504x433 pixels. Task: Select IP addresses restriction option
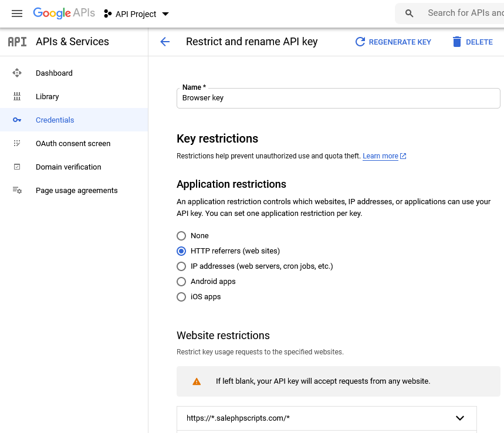[181, 266]
